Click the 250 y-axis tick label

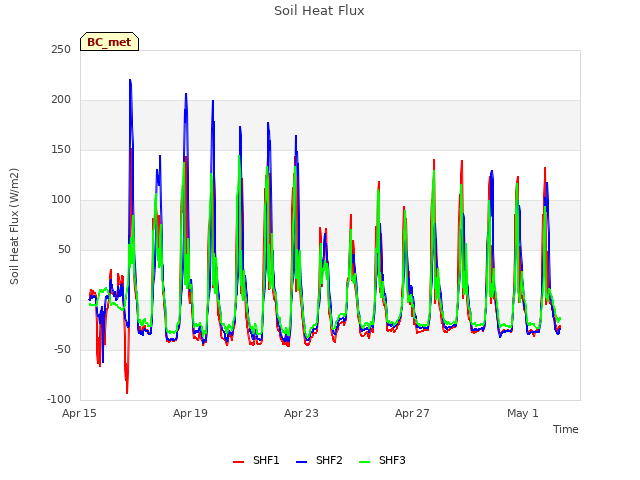point(61,50)
